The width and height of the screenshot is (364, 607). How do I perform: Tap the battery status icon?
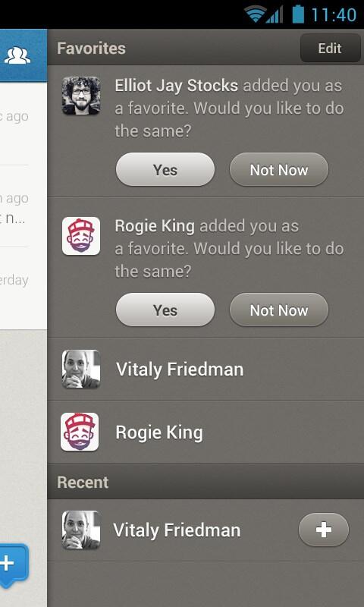tap(298, 14)
